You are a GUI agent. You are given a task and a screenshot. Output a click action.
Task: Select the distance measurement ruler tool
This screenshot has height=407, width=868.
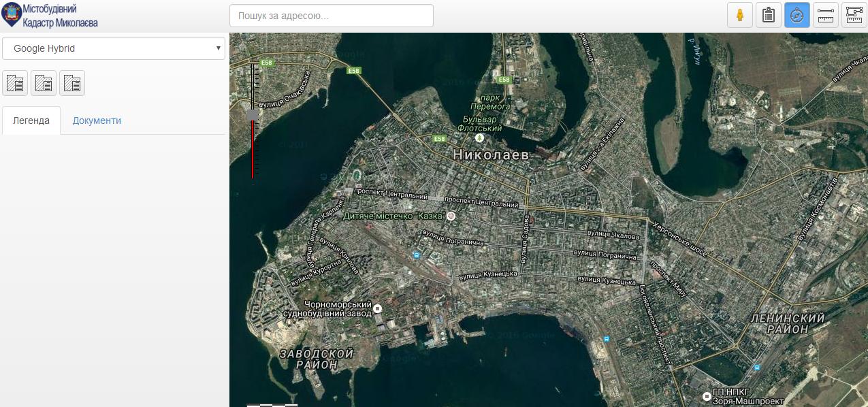(x=826, y=15)
